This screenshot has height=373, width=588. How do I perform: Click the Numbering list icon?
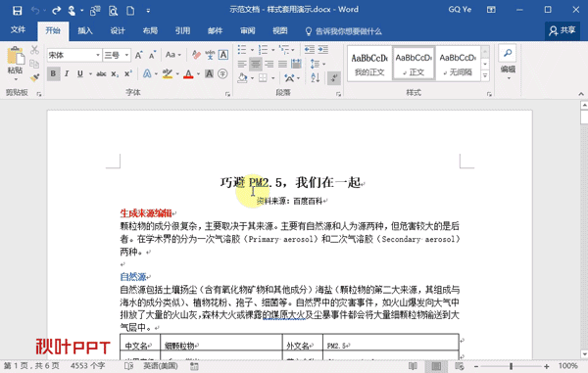click(x=264, y=49)
